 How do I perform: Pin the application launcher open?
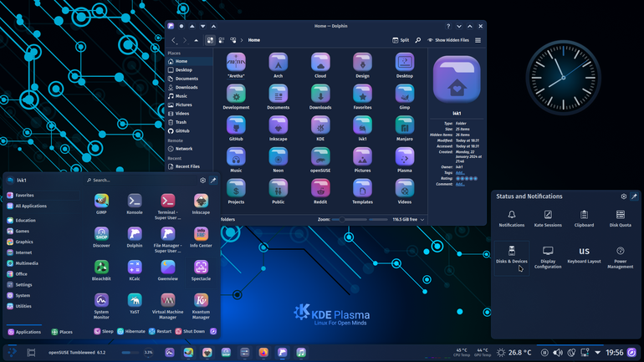pyautogui.click(x=213, y=181)
